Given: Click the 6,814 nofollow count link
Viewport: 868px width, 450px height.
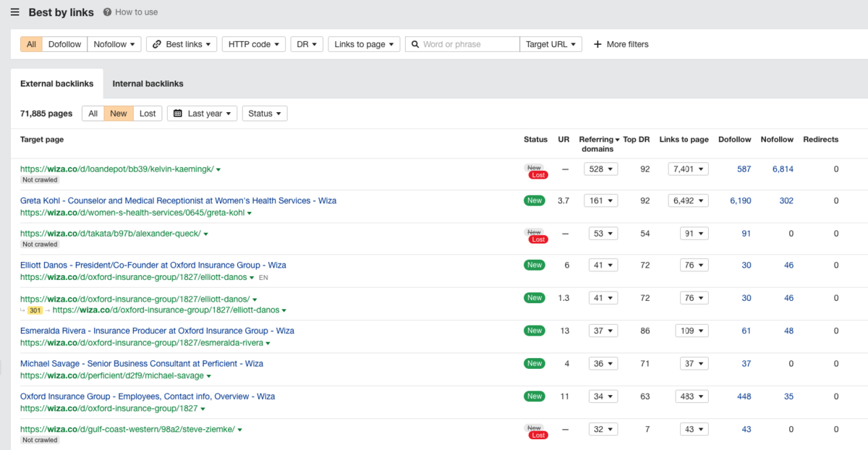Looking at the screenshot, I should (x=783, y=169).
